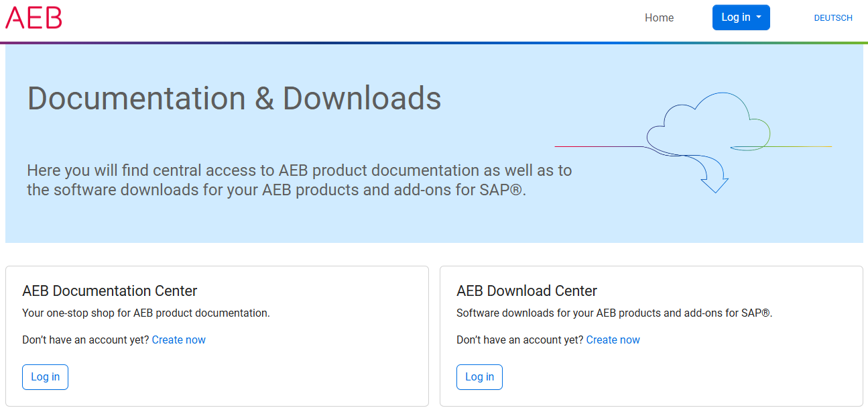Click the download arrow in cloud graphic
Viewport: 868px width, 412px height.
tap(715, 181)
